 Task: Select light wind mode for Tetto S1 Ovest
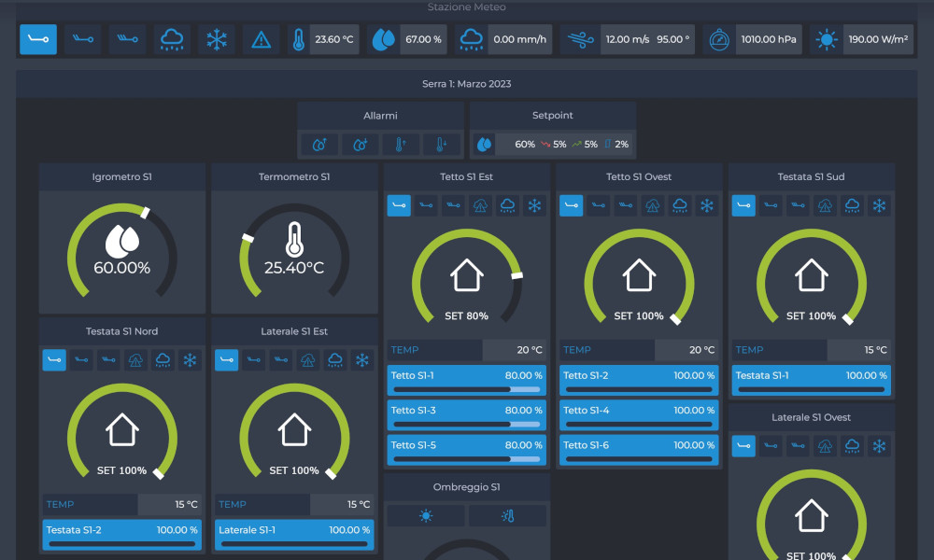[x=572, y=206]
